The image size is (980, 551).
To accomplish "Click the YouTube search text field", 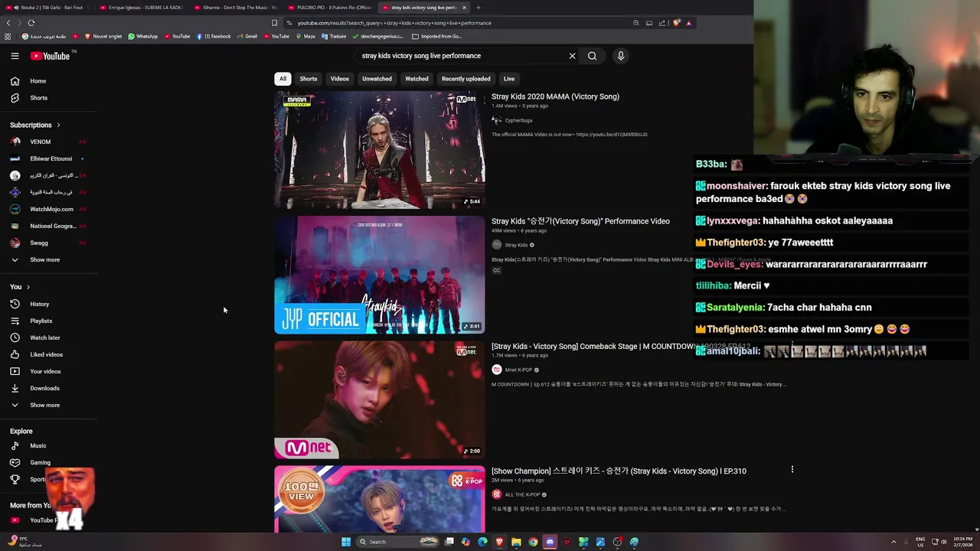I will click(459, 56).
